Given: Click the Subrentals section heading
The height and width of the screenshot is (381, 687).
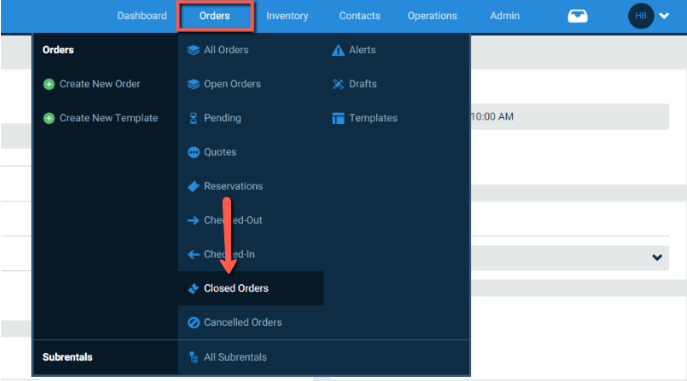Looking at the screenshot, I should (x=67, y=357).
